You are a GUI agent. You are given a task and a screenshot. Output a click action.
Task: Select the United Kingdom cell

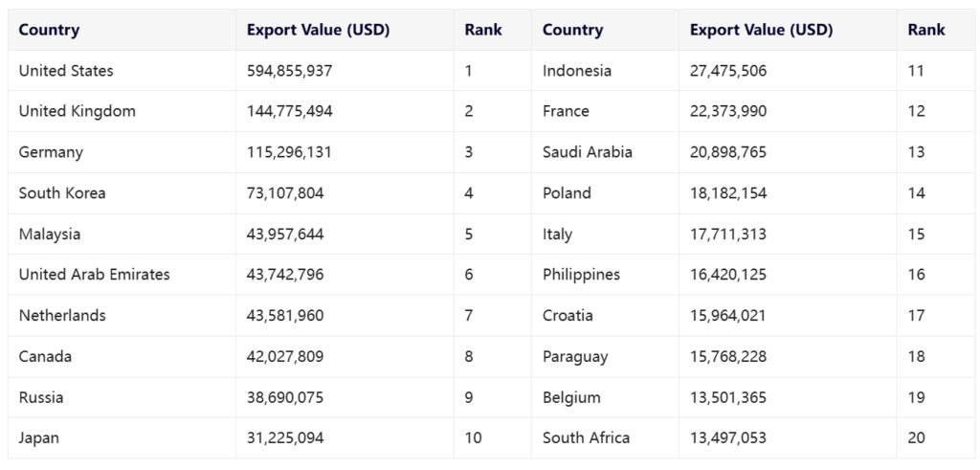click(78, 111)
